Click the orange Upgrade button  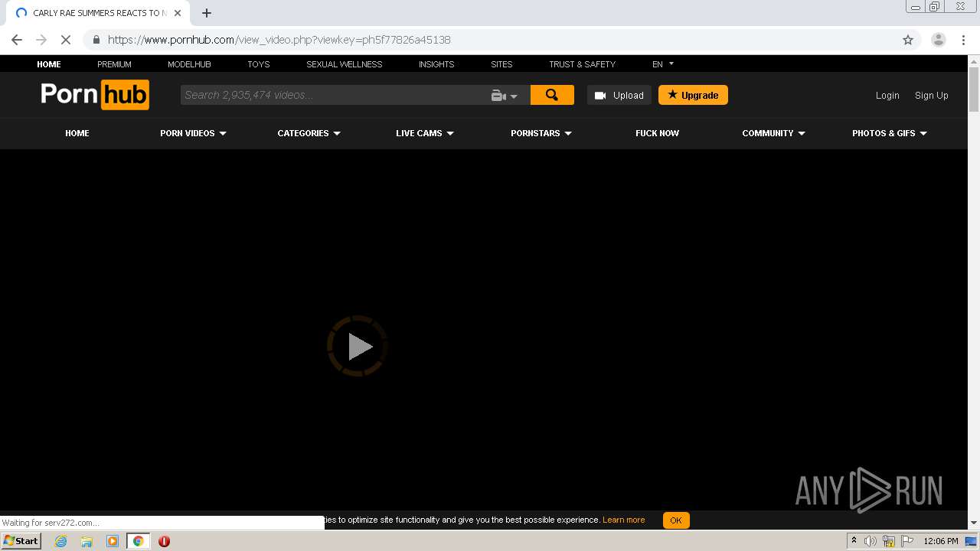(x=693, y=95)
